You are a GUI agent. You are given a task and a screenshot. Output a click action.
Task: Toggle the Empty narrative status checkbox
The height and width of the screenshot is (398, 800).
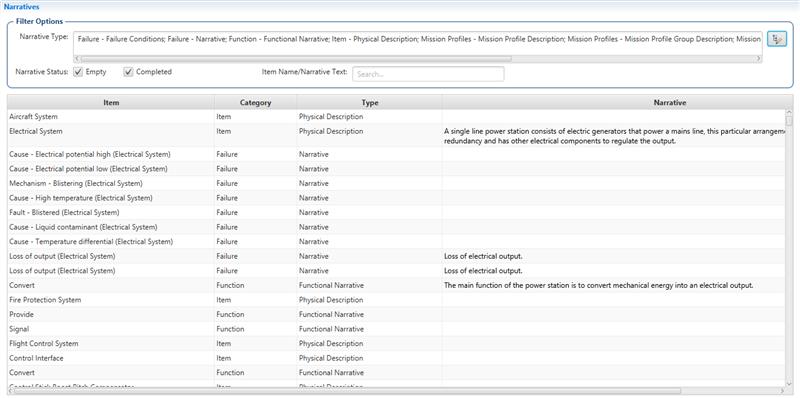point(78,72)
